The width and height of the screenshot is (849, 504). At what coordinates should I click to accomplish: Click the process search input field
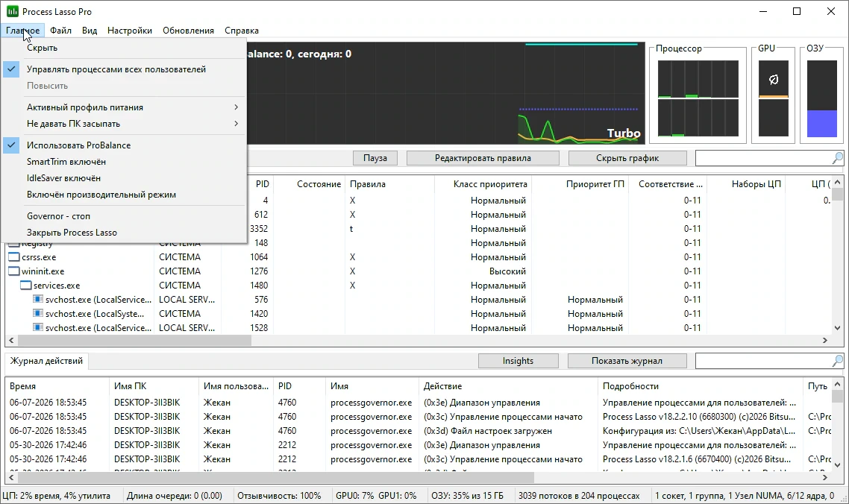click(x=763, y=158)
